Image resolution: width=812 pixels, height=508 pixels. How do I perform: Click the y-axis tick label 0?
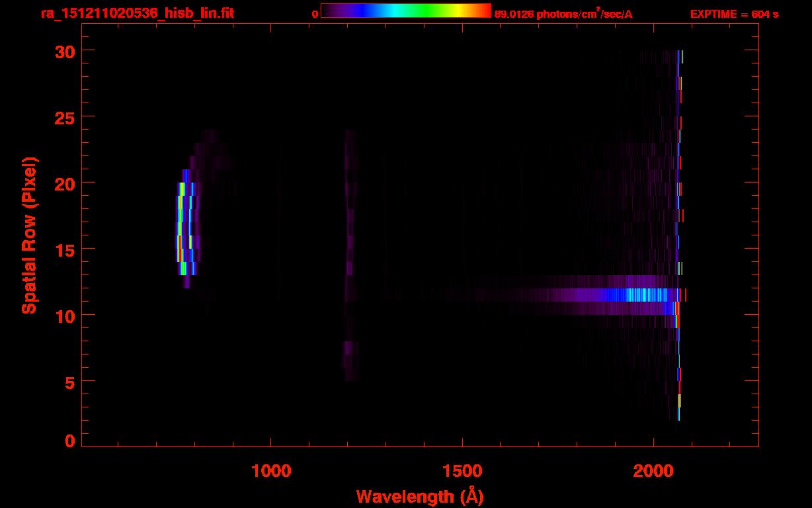(69, 441)
